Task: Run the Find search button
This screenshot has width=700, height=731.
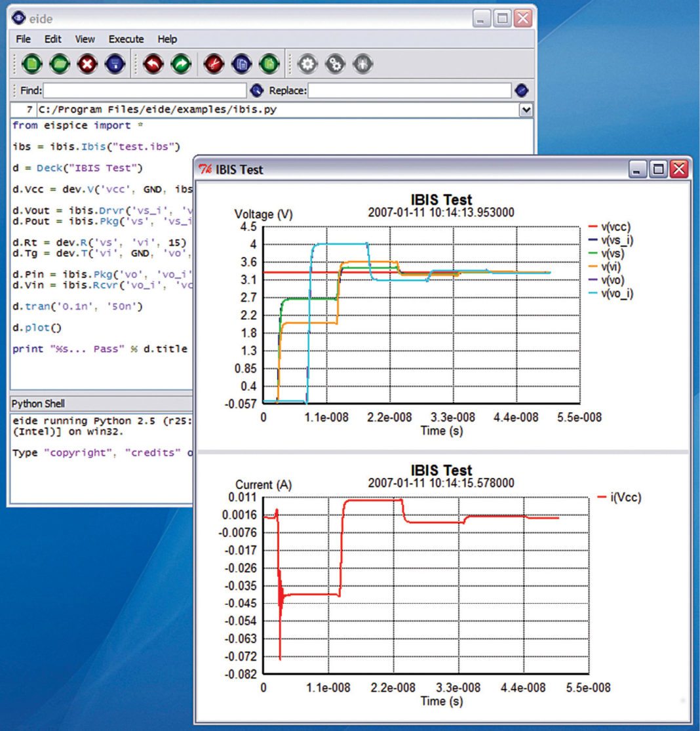Action: 258,90
